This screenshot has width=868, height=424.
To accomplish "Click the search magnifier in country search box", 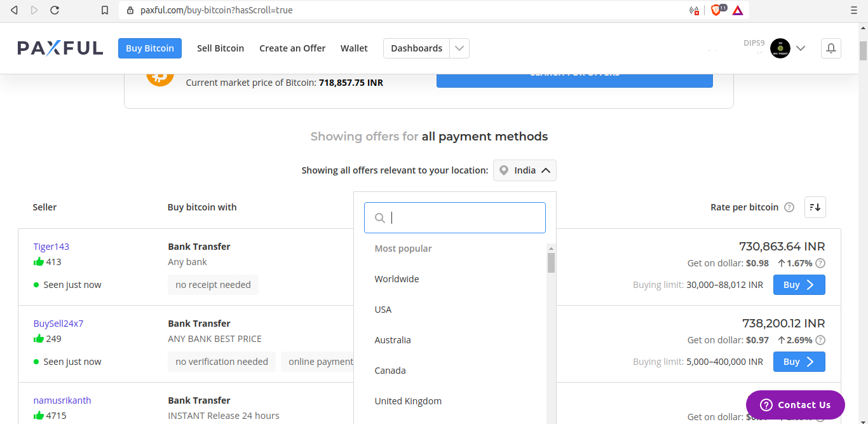I will coord(380,218).
